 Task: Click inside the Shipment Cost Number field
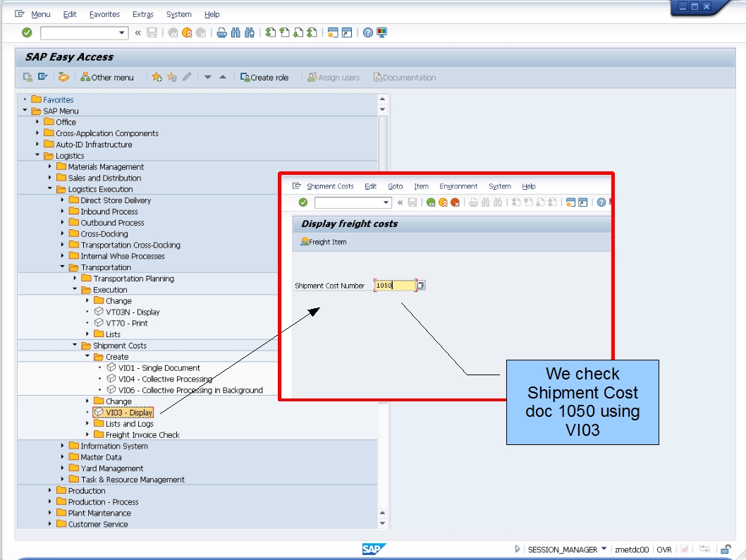click(395, 285)
